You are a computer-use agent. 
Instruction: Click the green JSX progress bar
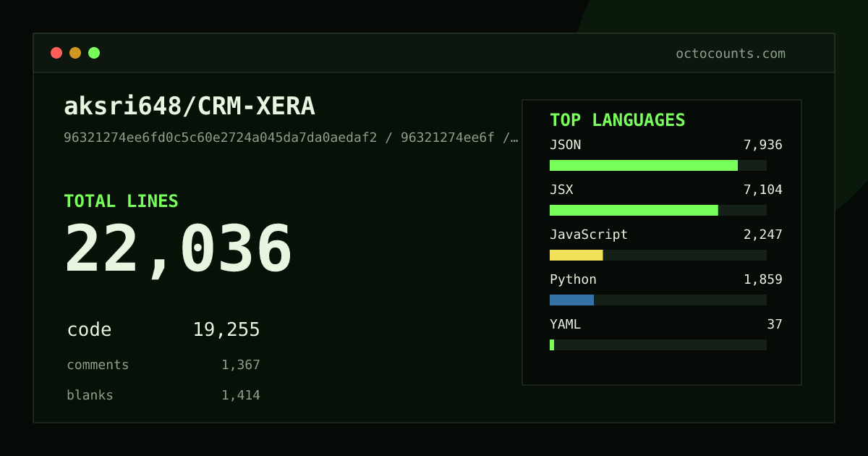[x=634, y=210]
